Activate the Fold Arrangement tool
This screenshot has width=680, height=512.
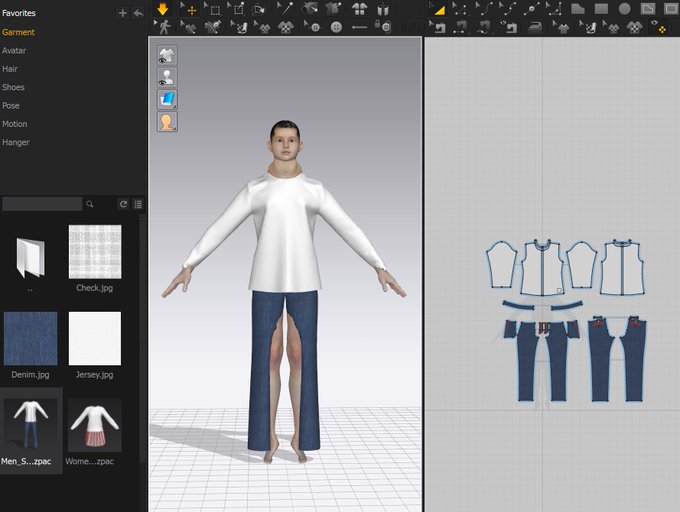(x=259, y=9)
